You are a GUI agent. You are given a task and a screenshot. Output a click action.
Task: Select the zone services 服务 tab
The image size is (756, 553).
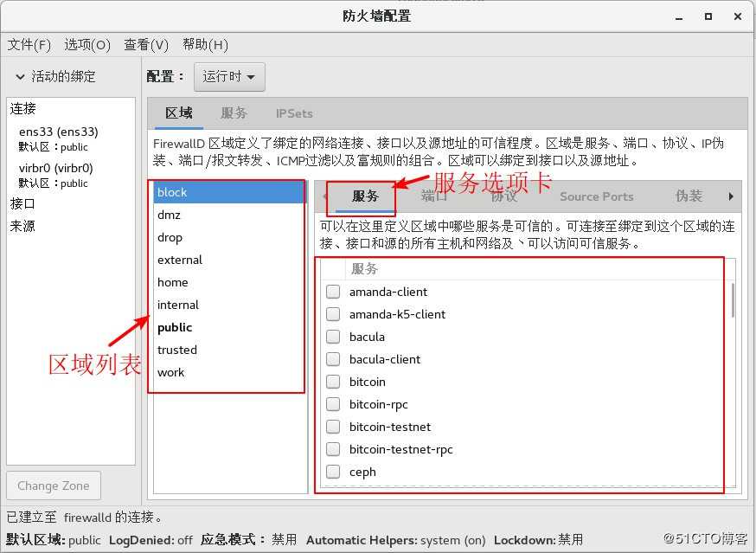coord(365,196)
